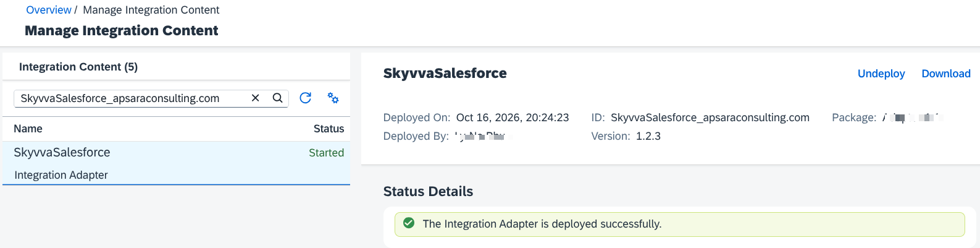Image resolution: width=980 pixels, height=248 pixels.
Task: Click the magnifier search icon
Action: (278, 98)
